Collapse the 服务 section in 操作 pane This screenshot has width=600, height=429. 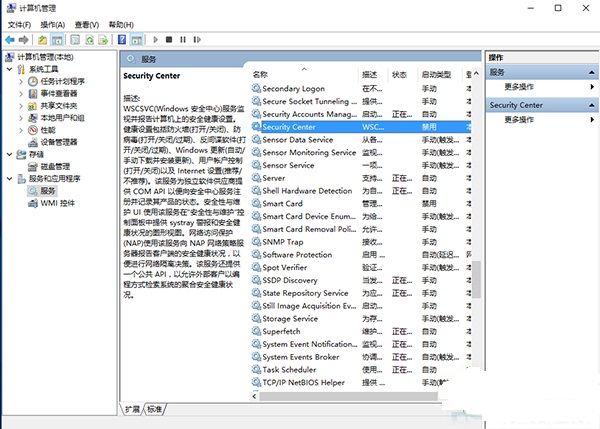pos(592,72)
